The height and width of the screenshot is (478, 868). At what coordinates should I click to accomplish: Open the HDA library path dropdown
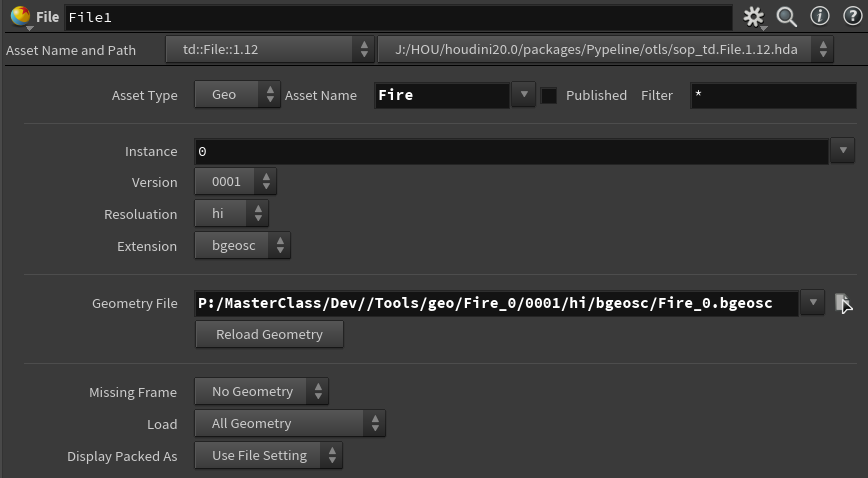[605, 49]
